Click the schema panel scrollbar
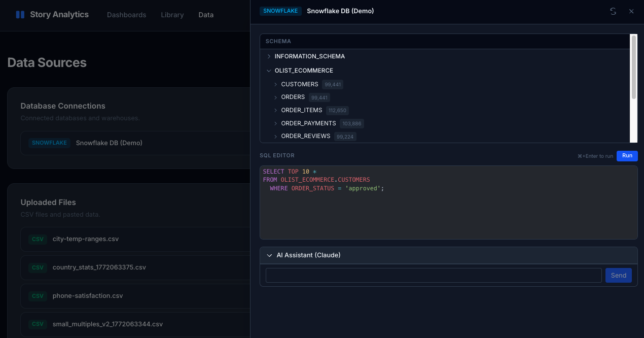Image resolution: width=644 pixels, height=338 pixels. (633, 67)
